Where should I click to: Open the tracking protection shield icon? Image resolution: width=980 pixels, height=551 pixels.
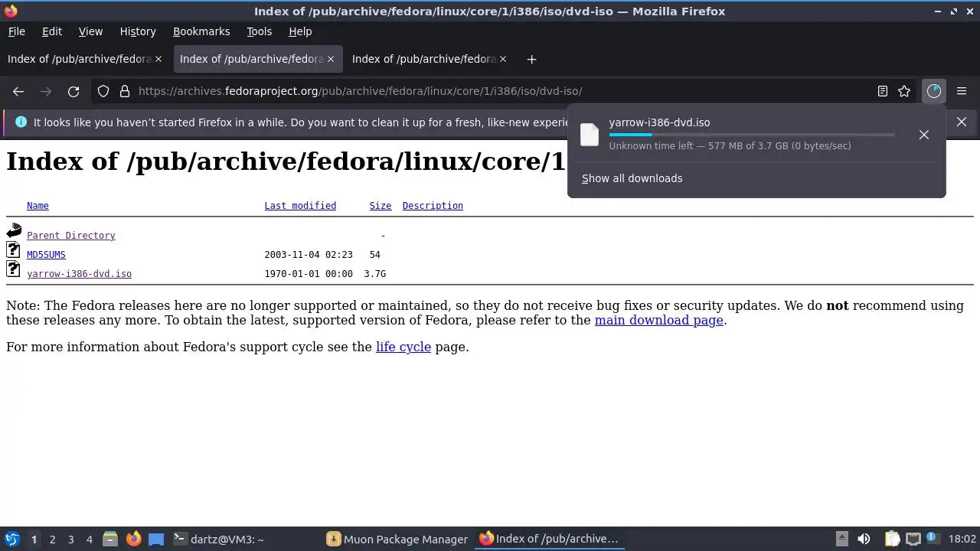[103, 91]
